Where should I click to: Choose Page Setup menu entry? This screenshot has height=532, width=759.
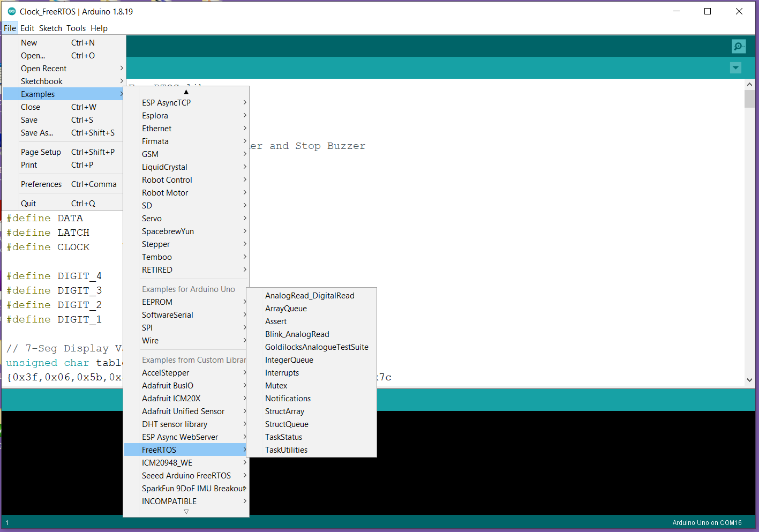tap(64, 152)
